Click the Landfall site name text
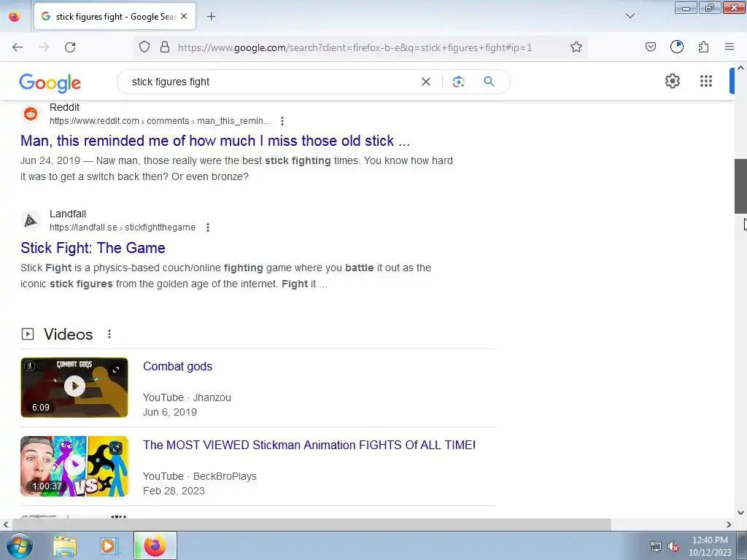The height and width of the screenshot is (560, 747). (68, 214)
